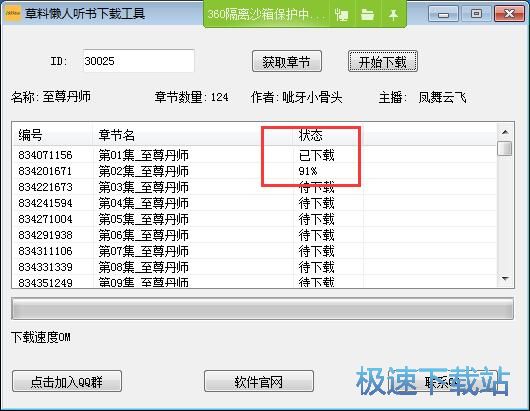The image size is (530, 411).
Task: Join the QQ group via 点击加入QQ群
Action: point(67,381)
